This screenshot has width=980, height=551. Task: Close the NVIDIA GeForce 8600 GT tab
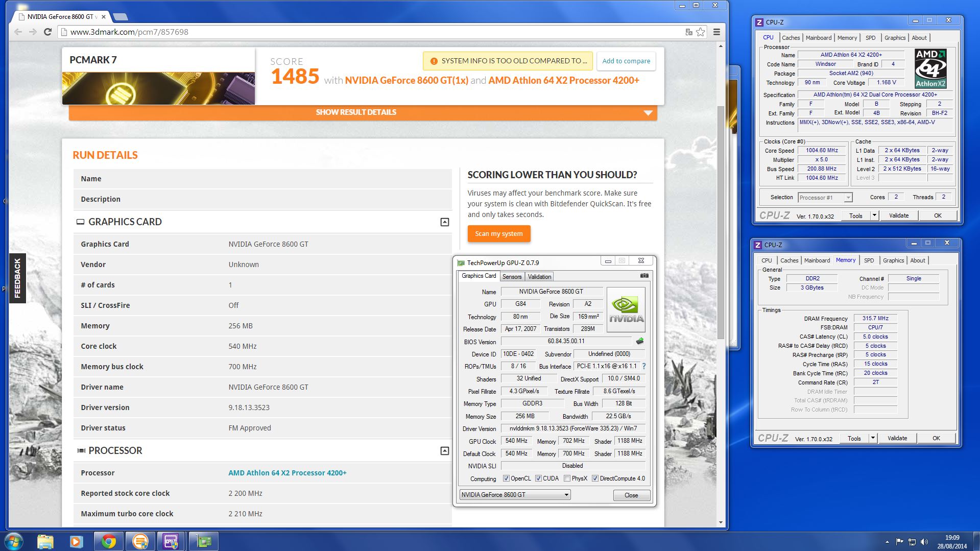104,17
